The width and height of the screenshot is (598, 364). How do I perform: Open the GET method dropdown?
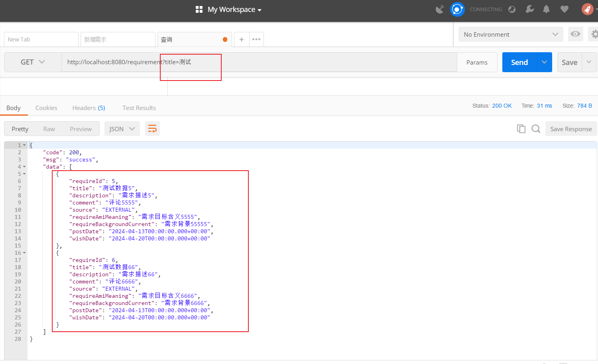[33, 62]
